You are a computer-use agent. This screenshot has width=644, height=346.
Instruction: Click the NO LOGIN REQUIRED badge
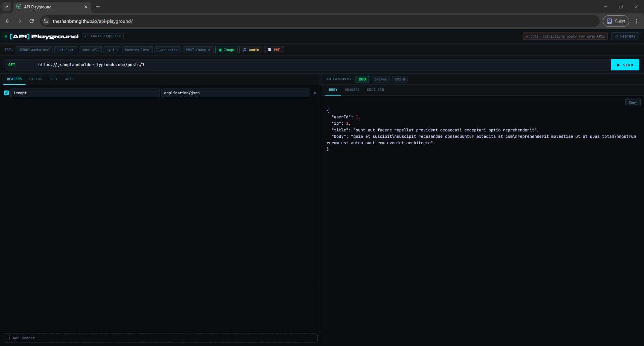pyautogui.click(x=103, y=36)
